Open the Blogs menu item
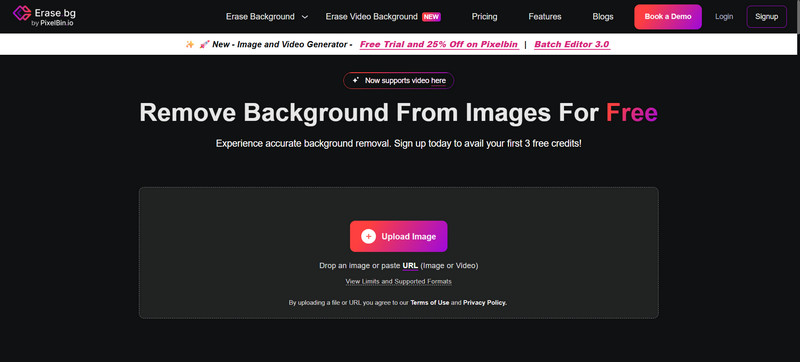This screenshot has height=362, width=800. 603,17
